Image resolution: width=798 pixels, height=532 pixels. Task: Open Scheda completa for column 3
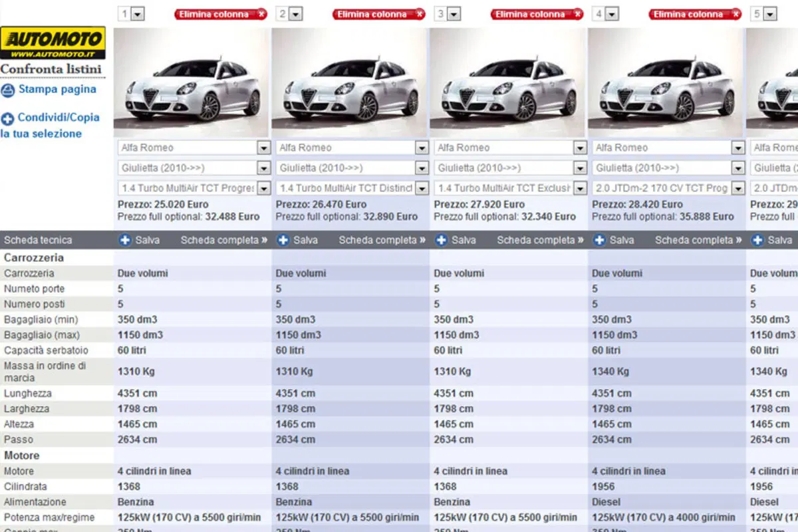pos(541,240)
